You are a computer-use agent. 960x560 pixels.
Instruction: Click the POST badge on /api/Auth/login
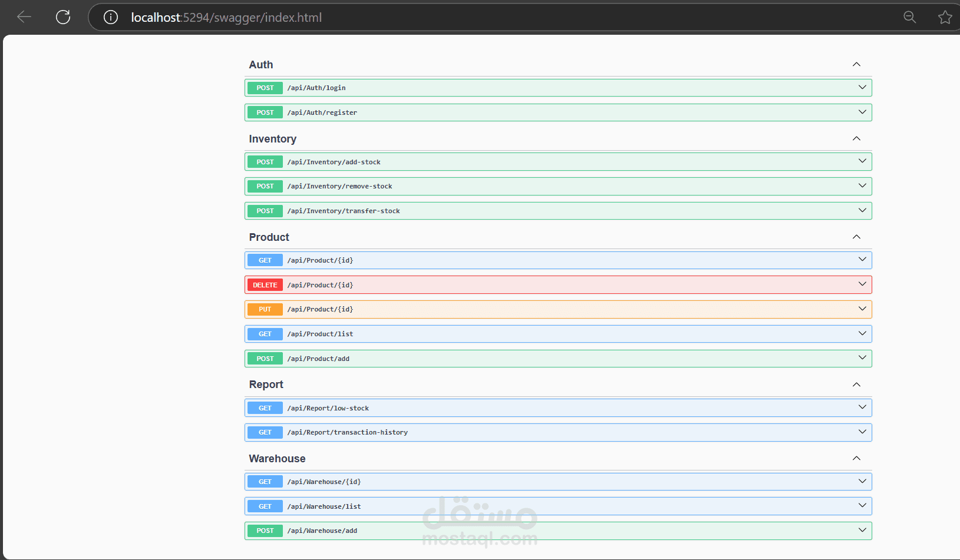tap(264, 87)
